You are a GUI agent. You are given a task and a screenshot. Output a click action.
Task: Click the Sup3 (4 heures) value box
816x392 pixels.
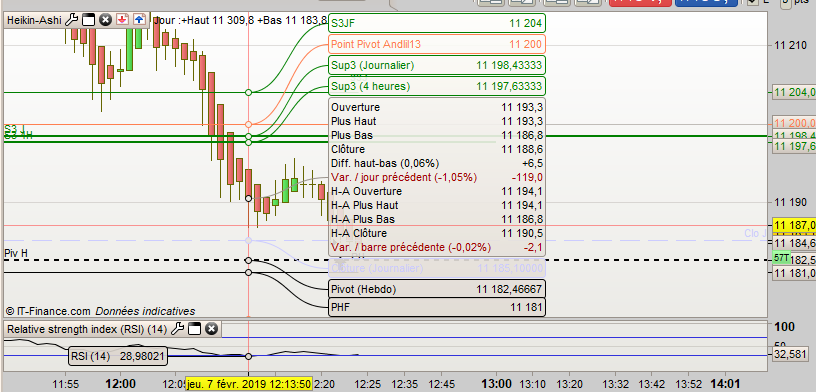[x=437, y=86]
